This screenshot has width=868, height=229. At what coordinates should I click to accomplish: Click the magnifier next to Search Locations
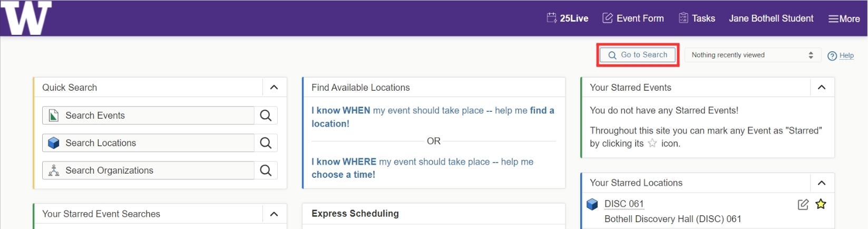[x=266, y=143]
